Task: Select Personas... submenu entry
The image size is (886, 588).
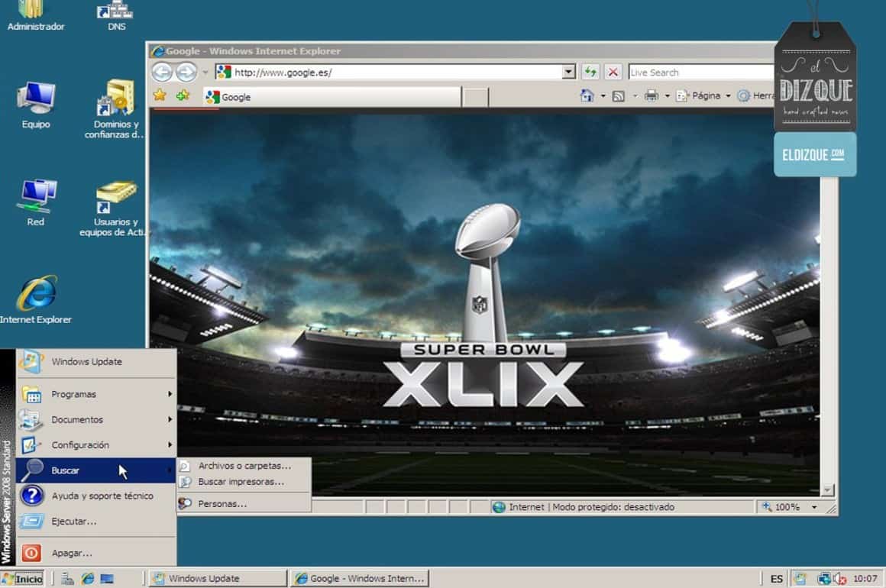Action: [244, 503]
